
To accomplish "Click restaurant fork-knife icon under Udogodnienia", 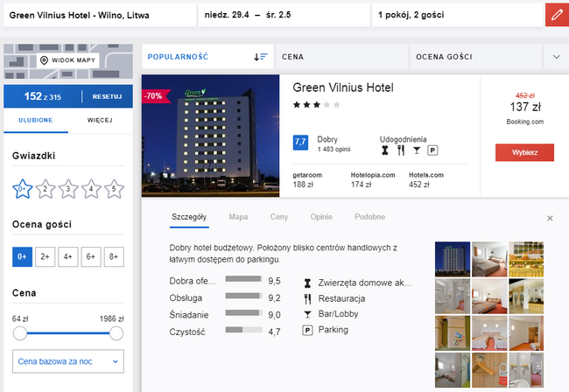I will click(x=401, y=150).
